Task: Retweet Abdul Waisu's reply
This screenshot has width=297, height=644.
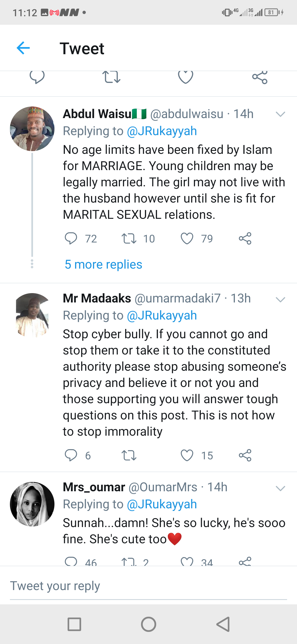Action: [x=129, y=238]
